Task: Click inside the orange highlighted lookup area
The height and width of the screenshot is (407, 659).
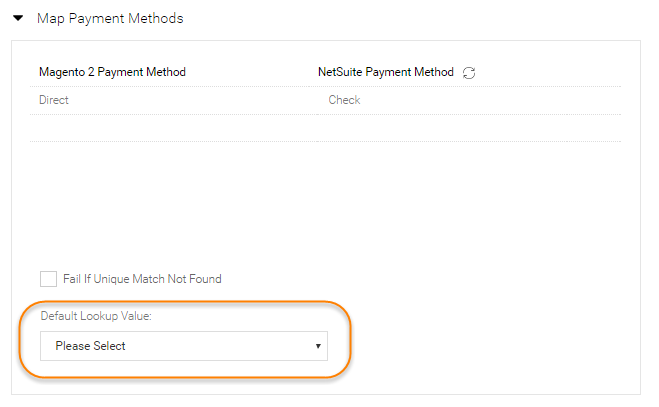Action: (185, 339)
